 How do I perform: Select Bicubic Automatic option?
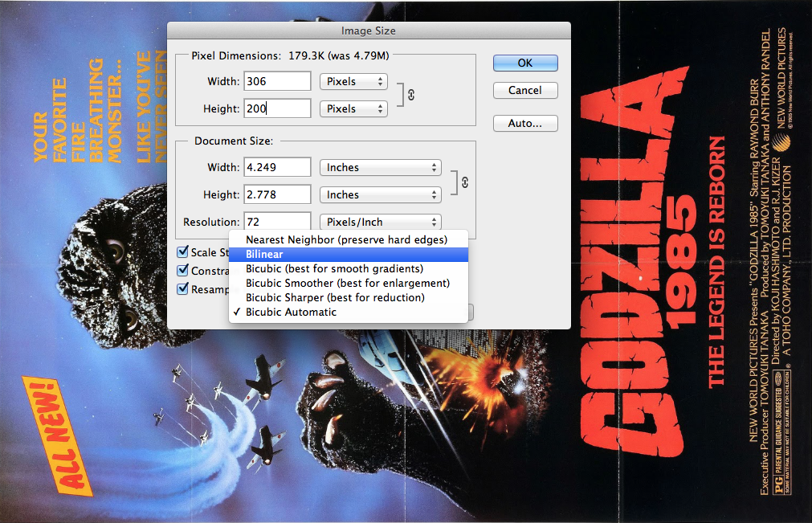tap(349, 313)
